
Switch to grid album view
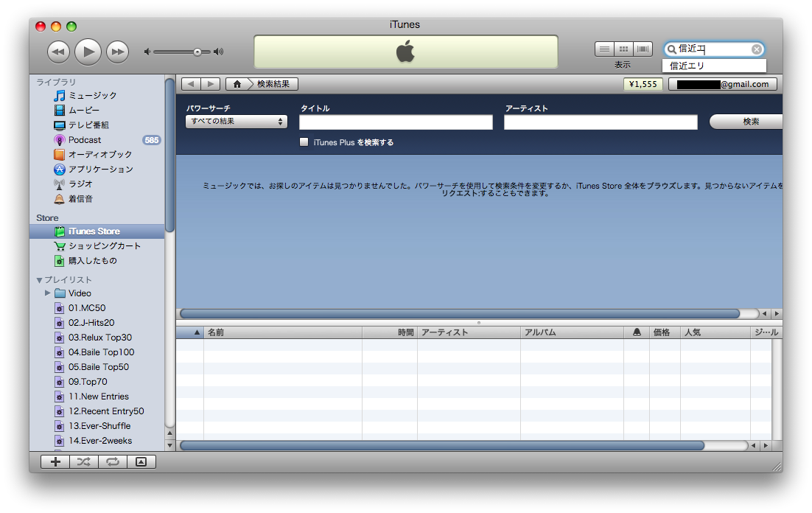point(624,49)
